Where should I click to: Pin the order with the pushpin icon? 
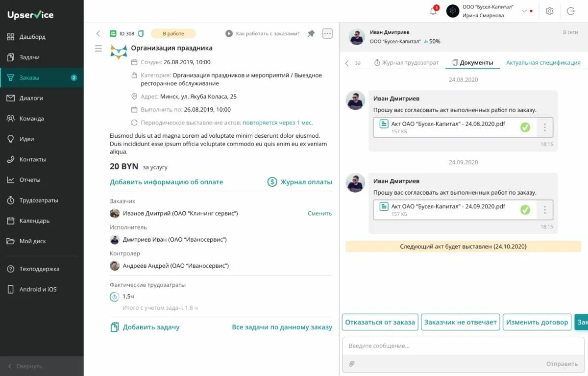point(311,33)
